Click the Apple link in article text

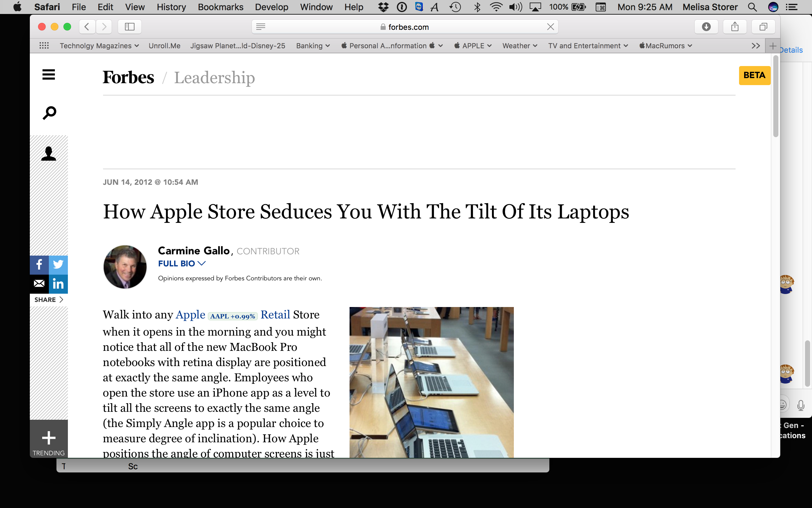pyautogui.click(x=190, y=315)
